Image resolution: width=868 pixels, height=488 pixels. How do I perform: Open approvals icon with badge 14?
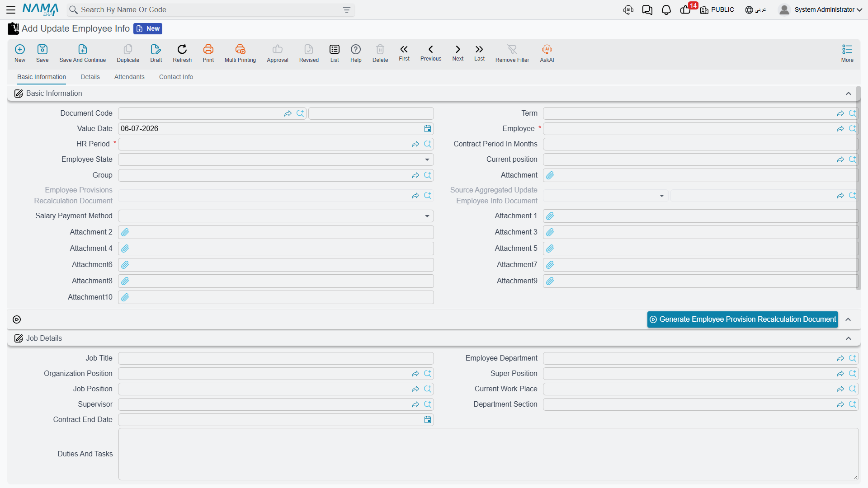[686, 9]
